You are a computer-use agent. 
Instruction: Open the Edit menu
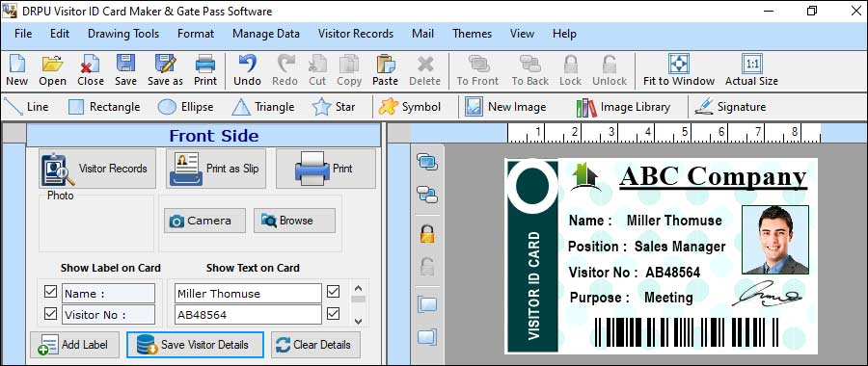60,34
